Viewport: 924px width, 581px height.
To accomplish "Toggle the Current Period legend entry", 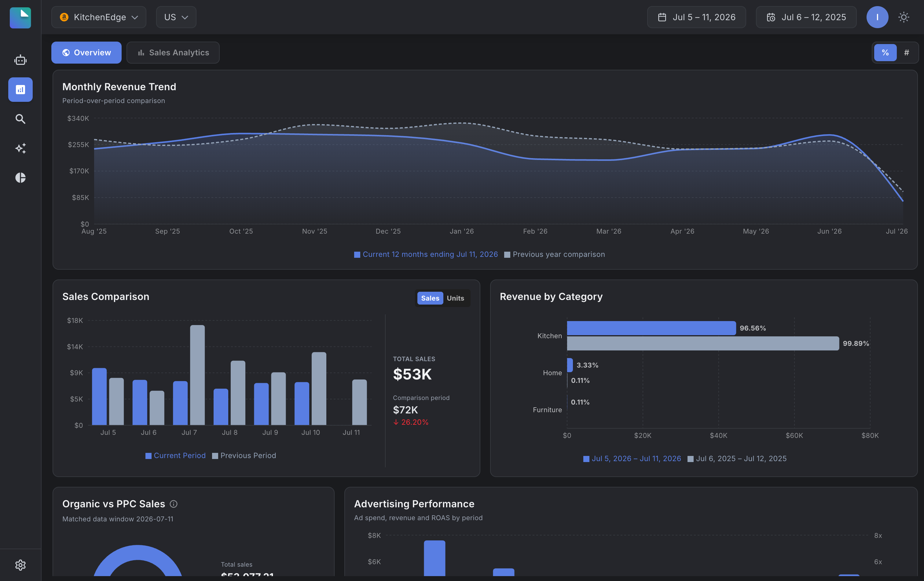I will (175, 456).
